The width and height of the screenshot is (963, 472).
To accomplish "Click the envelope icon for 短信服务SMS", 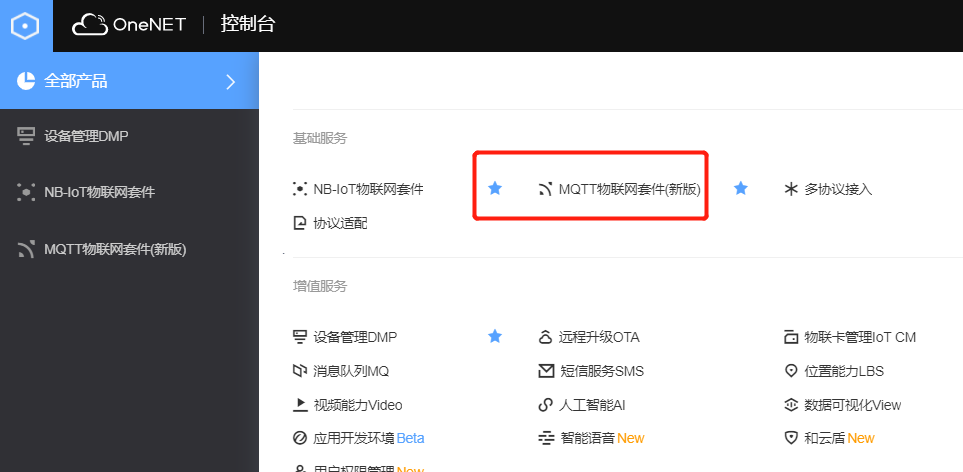I will (546, 371).
